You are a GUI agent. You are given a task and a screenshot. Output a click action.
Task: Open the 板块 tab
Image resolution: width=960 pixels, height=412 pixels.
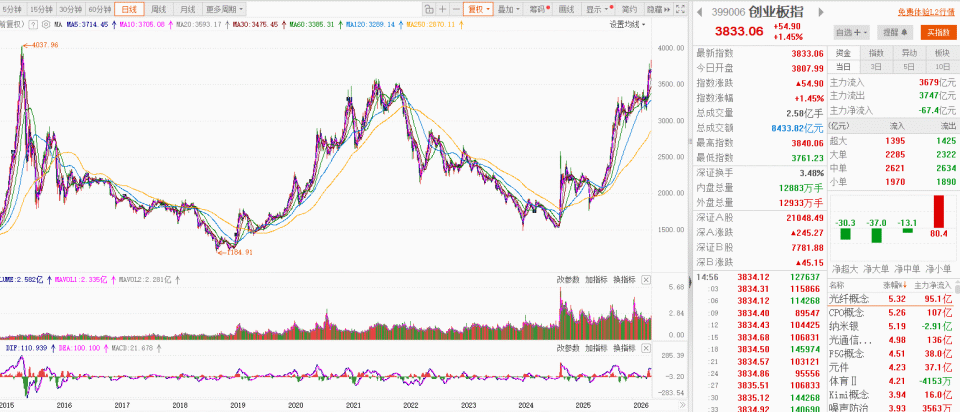(x=942, y=53)
